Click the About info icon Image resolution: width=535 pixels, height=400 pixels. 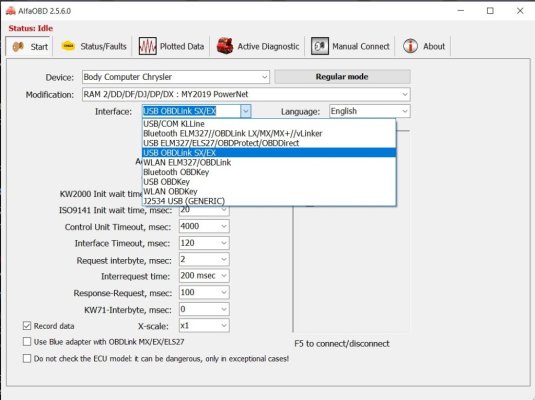click(x=410, y=46)
